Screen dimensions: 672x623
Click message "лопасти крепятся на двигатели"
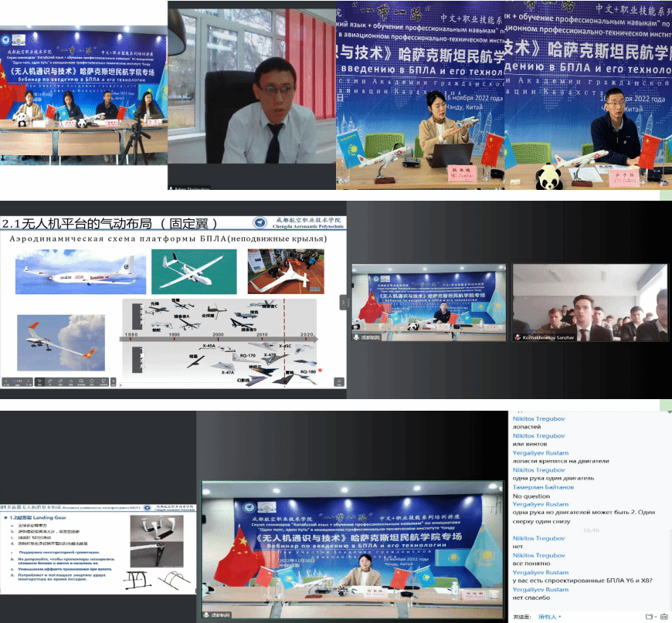pos(561,461)
